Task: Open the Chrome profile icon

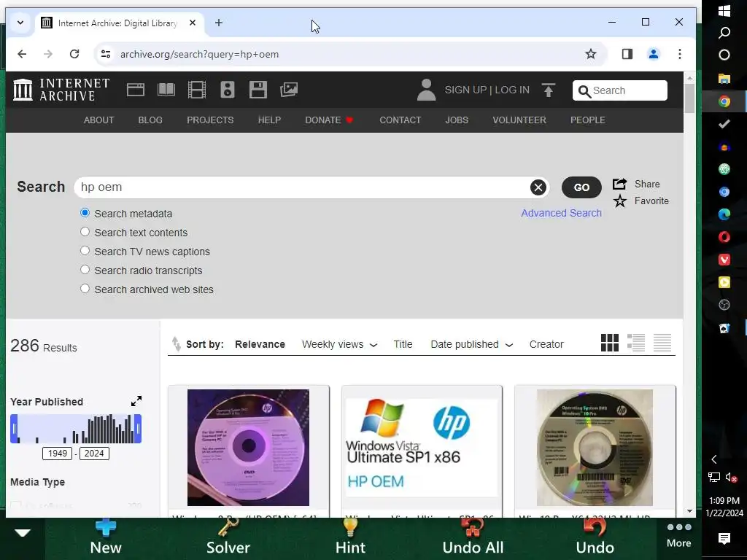Action: click(x=654, y=54)
